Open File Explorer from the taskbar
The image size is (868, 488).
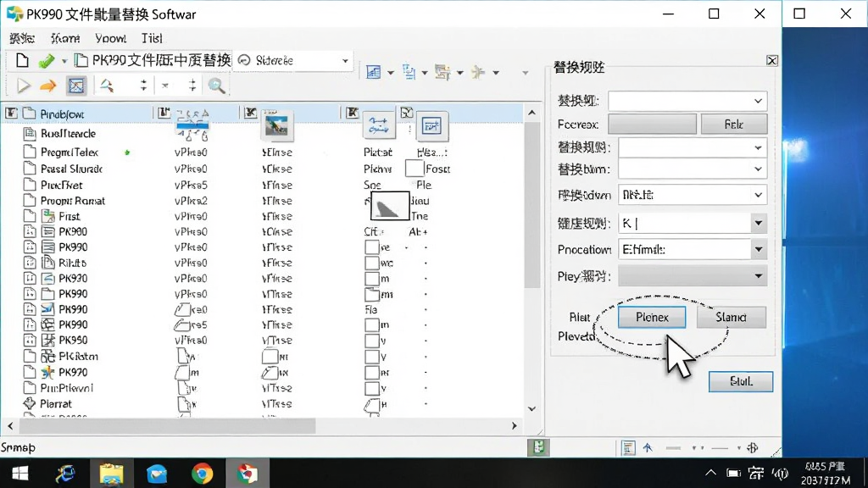[111, 474]
